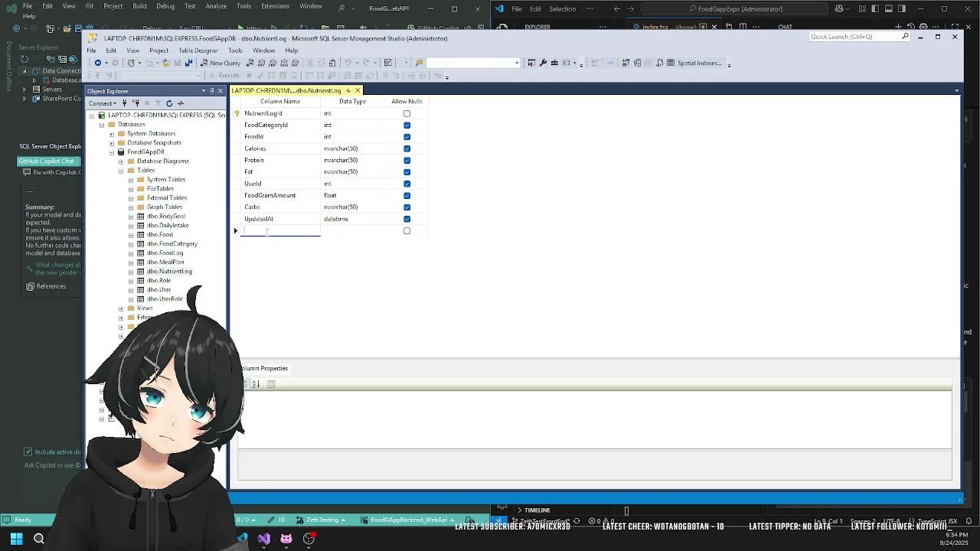The image size is (980, 551).
Task: Open the Tools menu in SSMS
Action: 235,51
